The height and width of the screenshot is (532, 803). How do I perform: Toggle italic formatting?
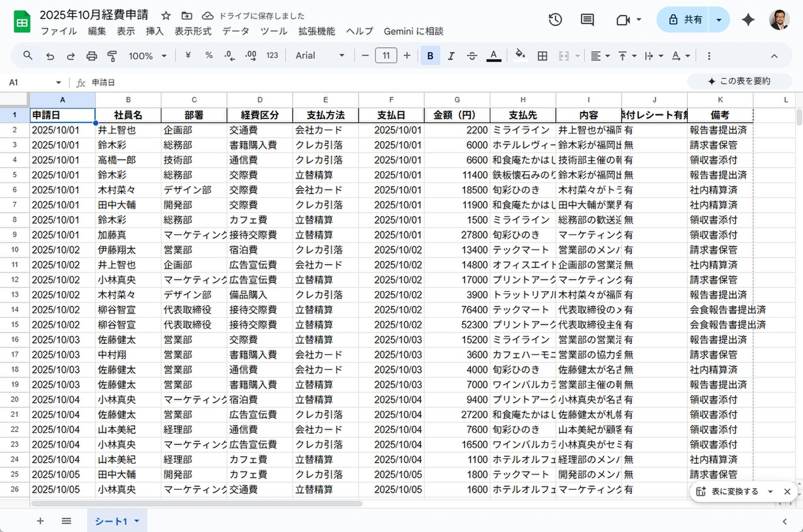[x=451, y=56]
